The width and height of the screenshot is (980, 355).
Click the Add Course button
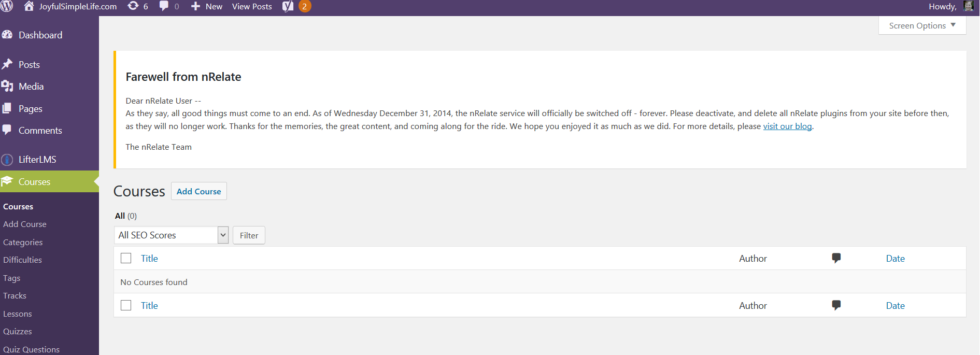pyautogui.click(x=199, y=191)
